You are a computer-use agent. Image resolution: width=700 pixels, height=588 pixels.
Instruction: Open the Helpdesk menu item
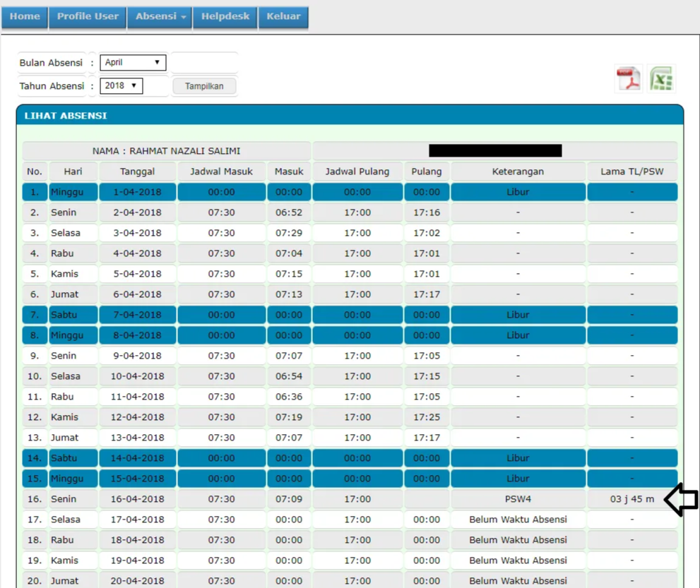pyautogui.click(x=225, y=16)
